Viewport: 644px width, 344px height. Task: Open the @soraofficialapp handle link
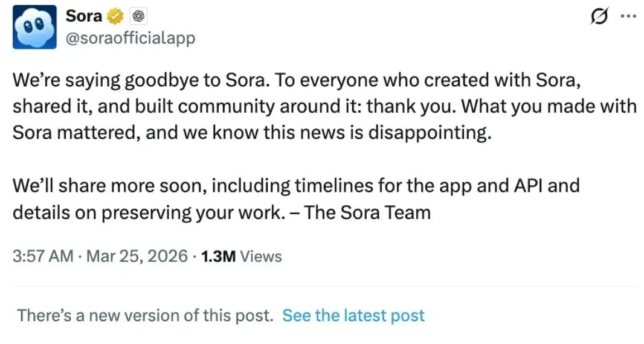coord(130,38)
